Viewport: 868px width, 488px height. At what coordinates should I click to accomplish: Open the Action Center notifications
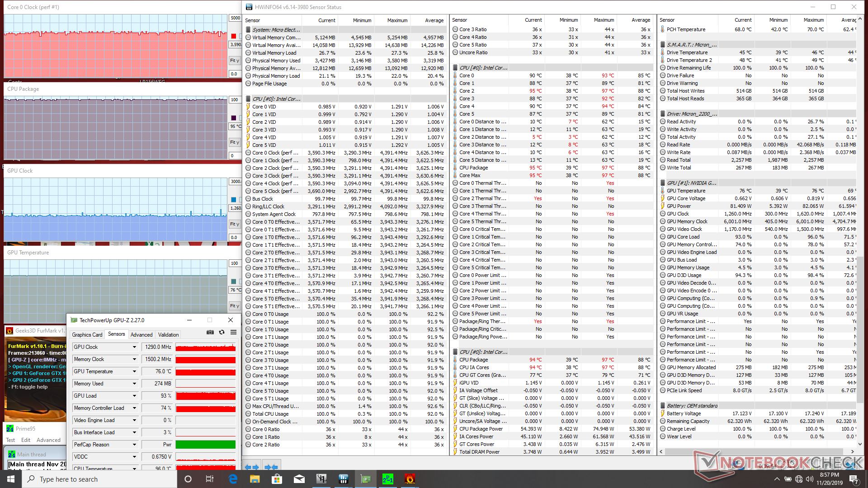(x=854, y=479)
